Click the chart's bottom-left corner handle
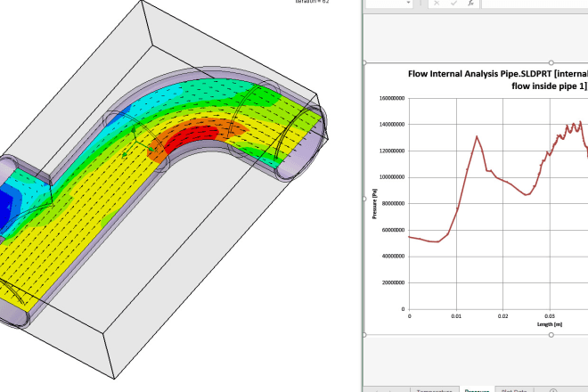Image resolution: width=588 pixels, height=392 pixels. coord(364,335)
